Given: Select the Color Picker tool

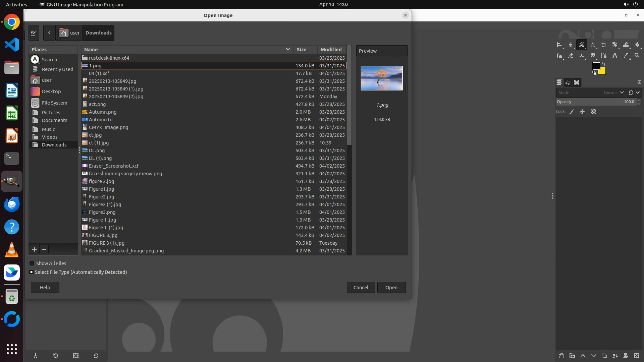Looking at the screenshot, I should 626,56.
